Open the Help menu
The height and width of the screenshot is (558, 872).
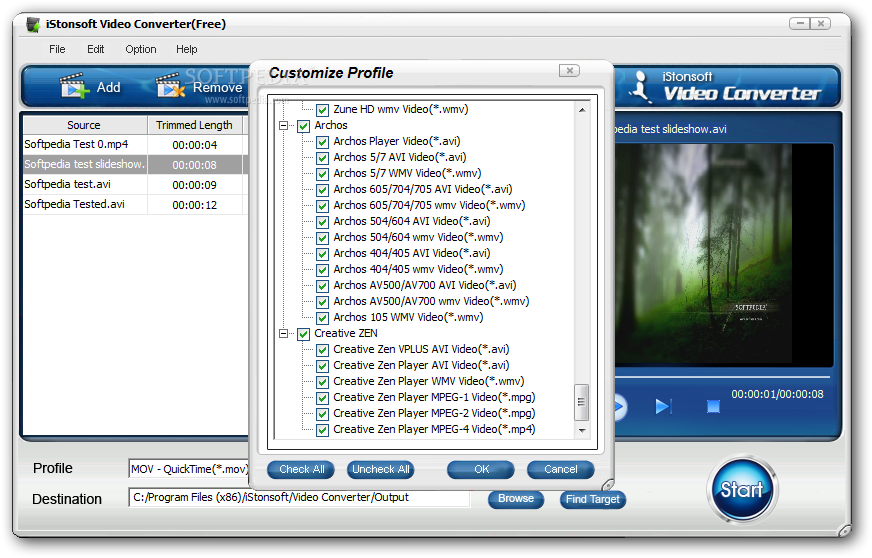[187, 49]
